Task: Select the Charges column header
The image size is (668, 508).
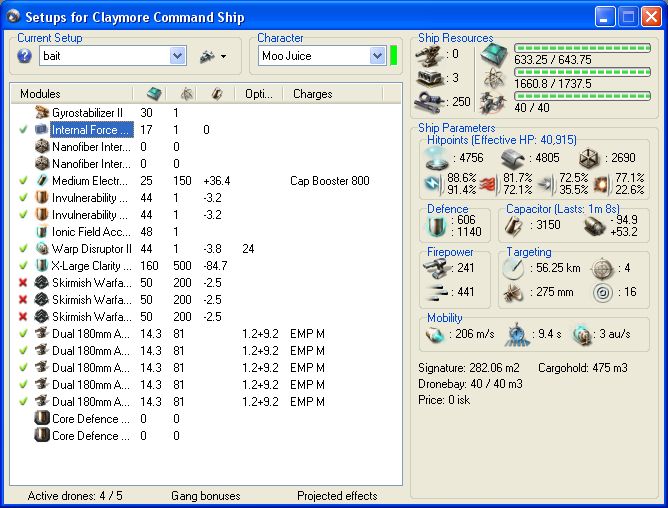Action: (x=313, y=94)
